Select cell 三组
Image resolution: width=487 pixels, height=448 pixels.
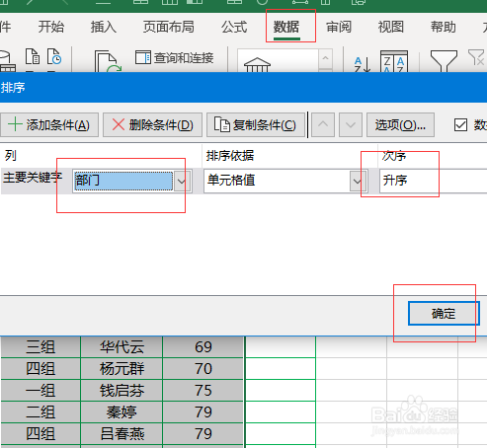[41, 347]
